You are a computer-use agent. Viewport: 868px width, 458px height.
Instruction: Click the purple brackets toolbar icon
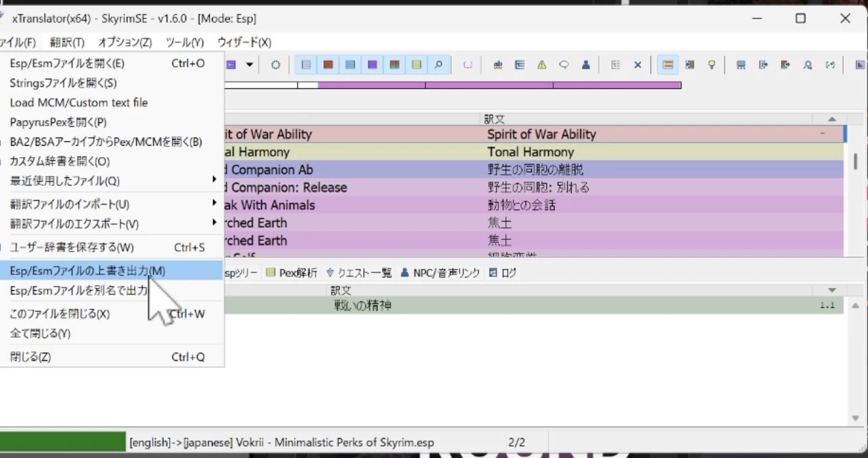468,65
